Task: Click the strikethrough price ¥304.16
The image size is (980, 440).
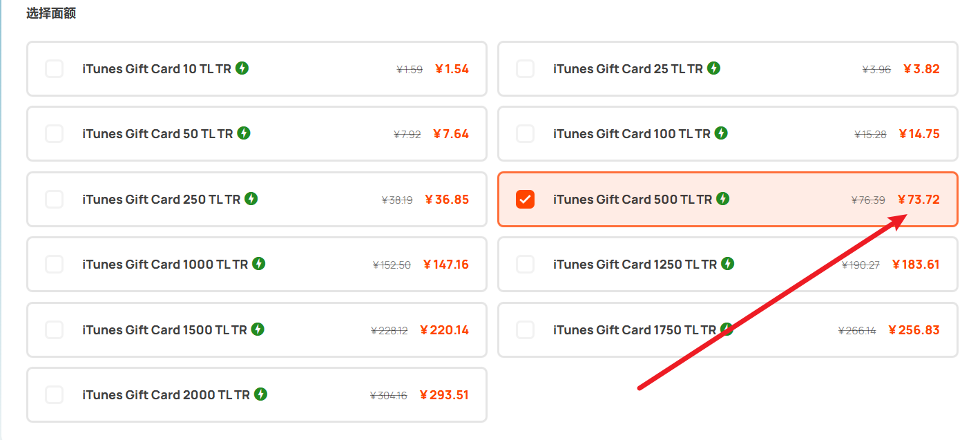Action: (389, 396)
